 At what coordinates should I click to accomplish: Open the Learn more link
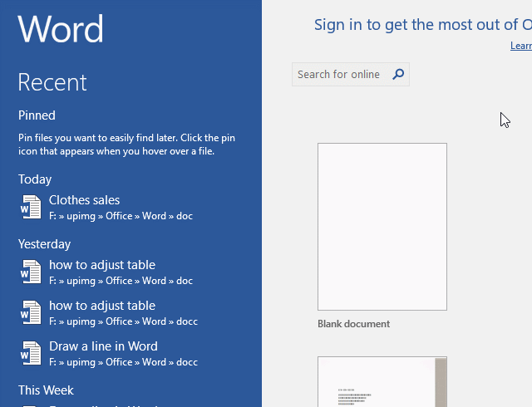point(521,46)
